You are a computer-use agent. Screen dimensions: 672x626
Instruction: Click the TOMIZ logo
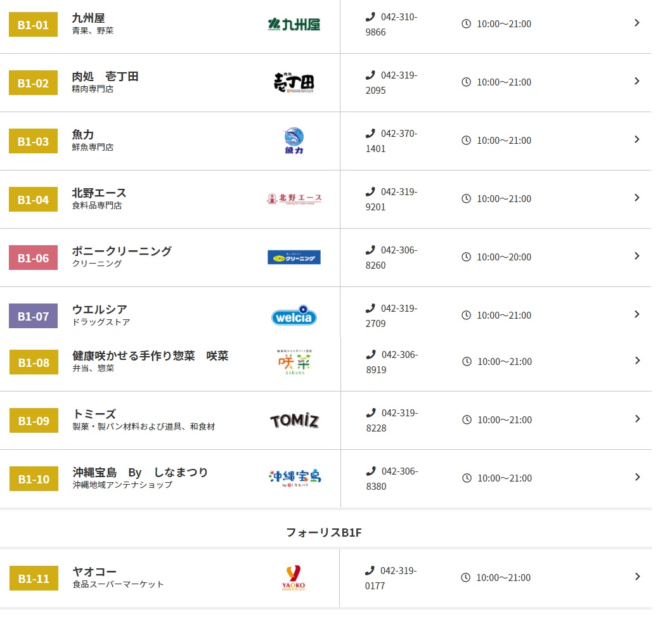tap(295, 420)
